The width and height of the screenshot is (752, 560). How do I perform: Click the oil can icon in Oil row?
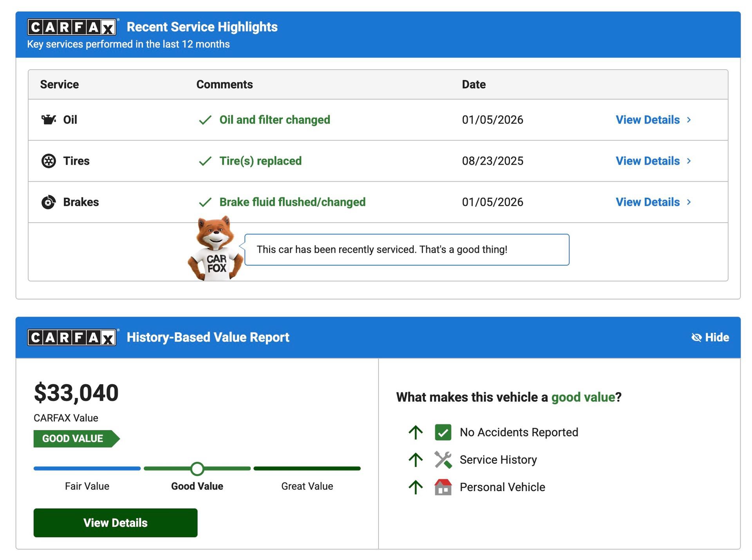coord(49,119)
